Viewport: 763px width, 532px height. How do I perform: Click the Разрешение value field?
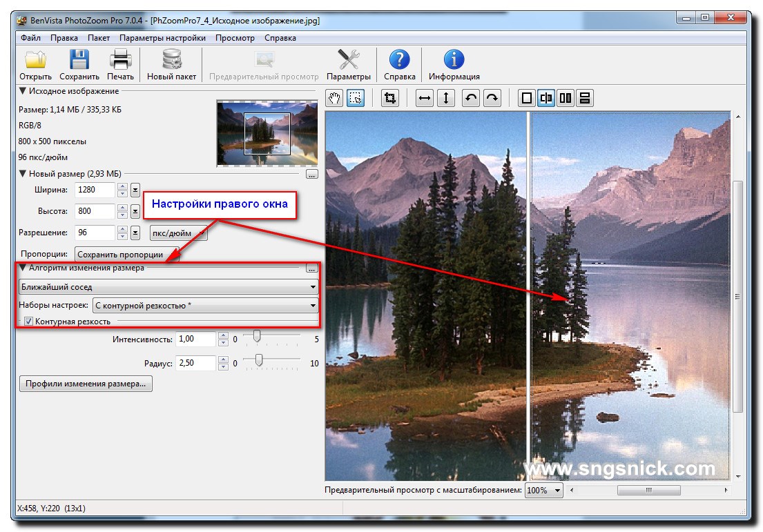click(x=95, y=233)
